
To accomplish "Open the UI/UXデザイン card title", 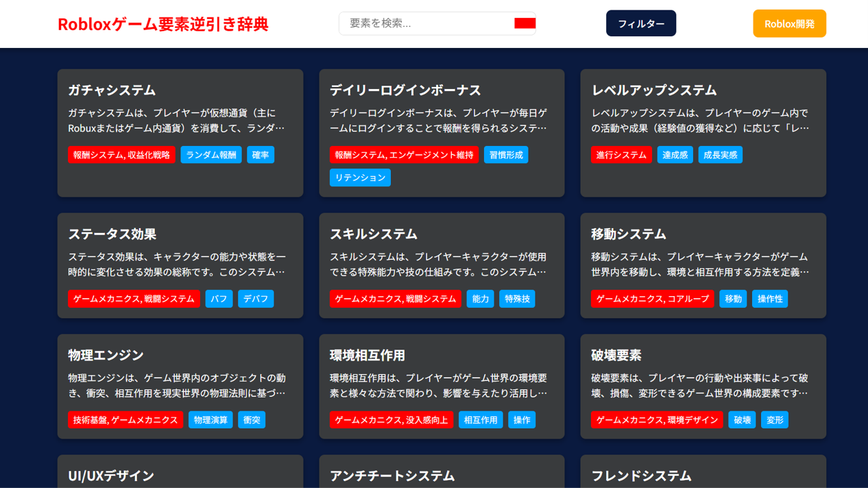I will click(110, 476).
